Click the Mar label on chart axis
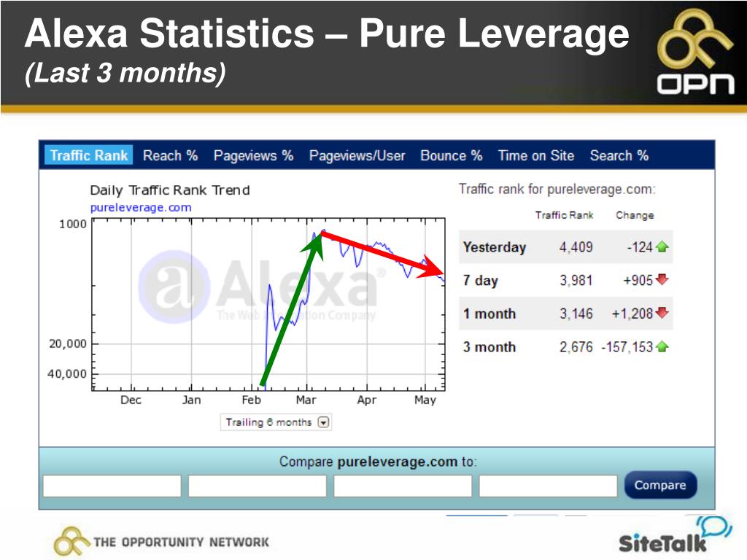The width and height of the screenshot is (747, 560). (306, 400)
